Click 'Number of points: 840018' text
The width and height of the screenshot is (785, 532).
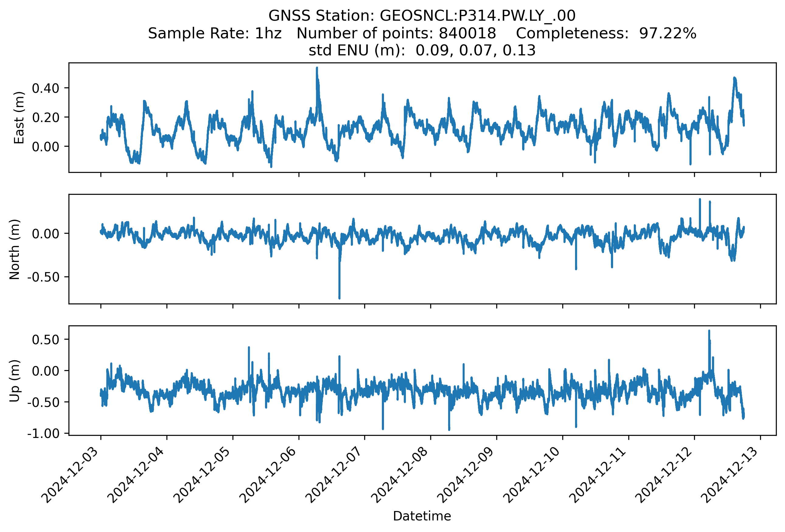(x=396, y=33)
